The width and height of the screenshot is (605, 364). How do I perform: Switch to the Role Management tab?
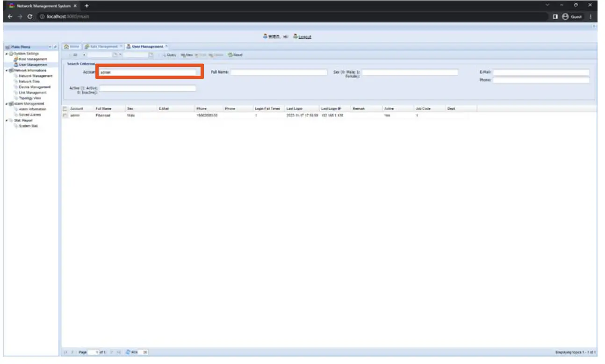[x=102, y=46]
